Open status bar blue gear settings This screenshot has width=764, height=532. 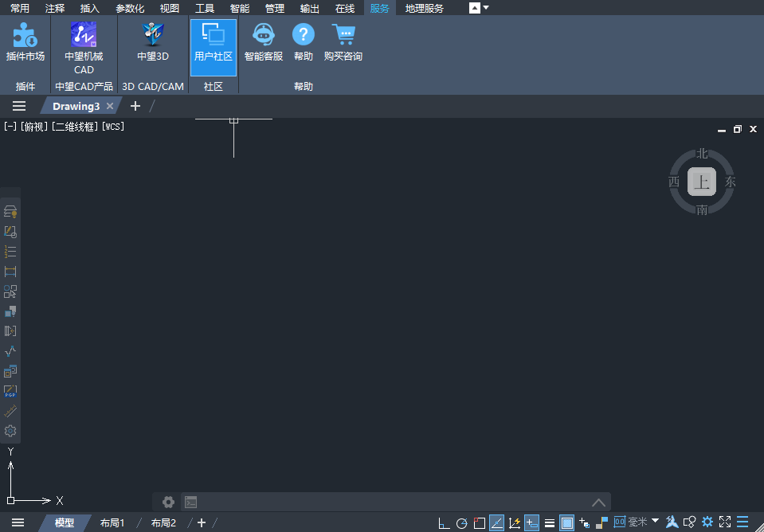707,522
